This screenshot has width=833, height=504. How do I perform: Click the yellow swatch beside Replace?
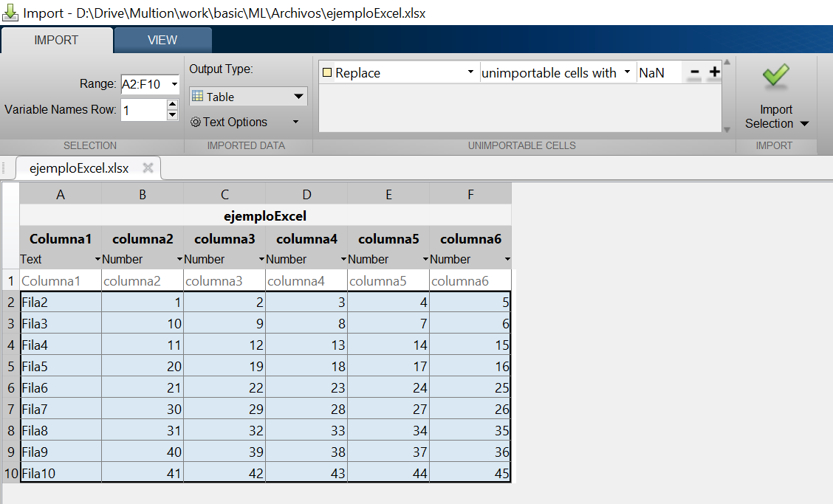point(326,72)
